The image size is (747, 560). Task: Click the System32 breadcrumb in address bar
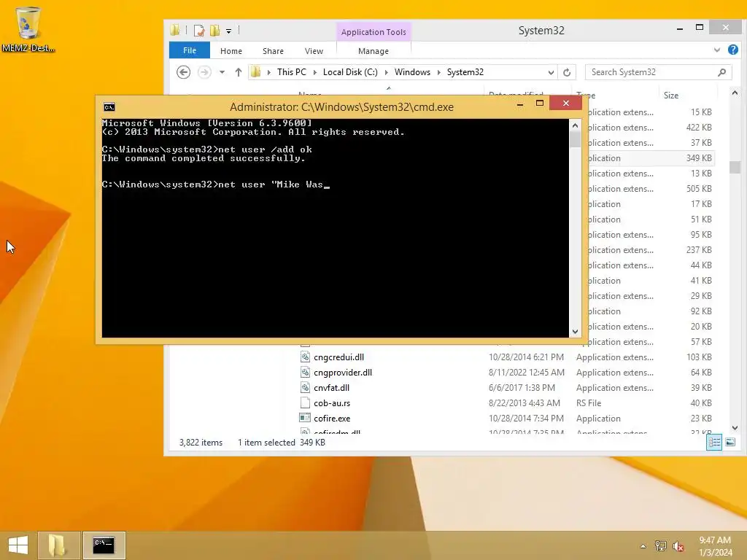465,72
